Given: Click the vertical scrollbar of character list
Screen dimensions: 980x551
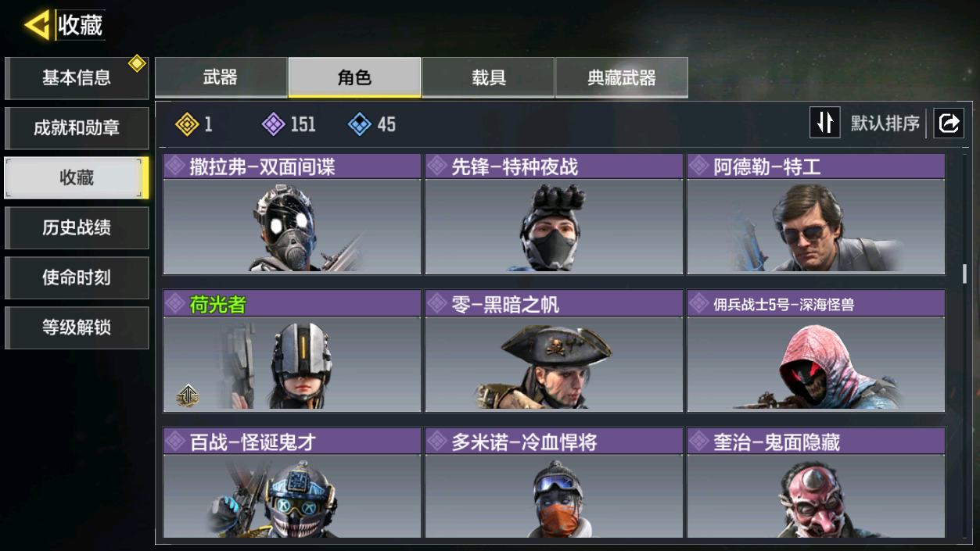Looking at the screenshot, I should pyautogui.click(x=964, y=274).
